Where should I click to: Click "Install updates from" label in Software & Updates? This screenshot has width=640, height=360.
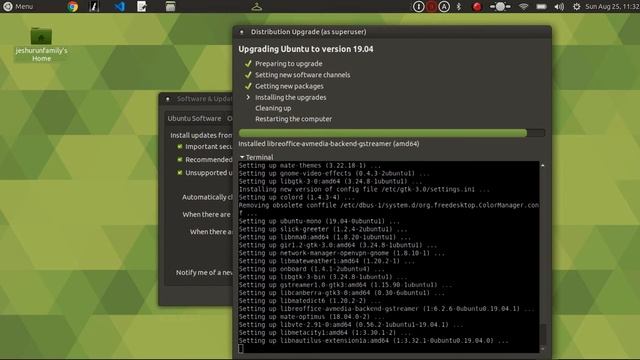[201, 135]
